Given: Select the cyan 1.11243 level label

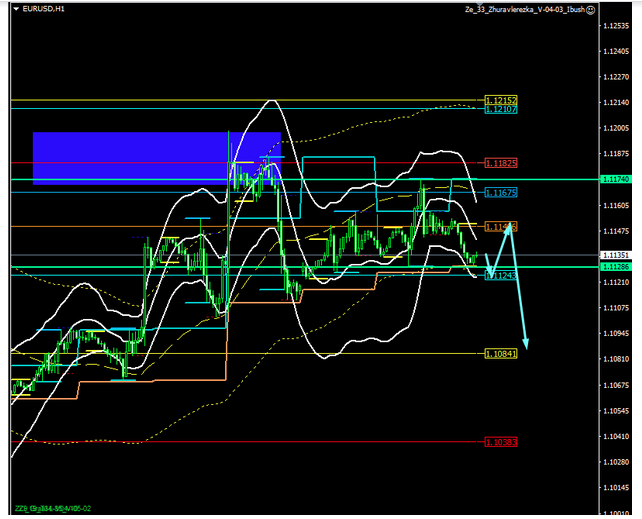Looking at the screenshot, I should click(x=500, y=276).
